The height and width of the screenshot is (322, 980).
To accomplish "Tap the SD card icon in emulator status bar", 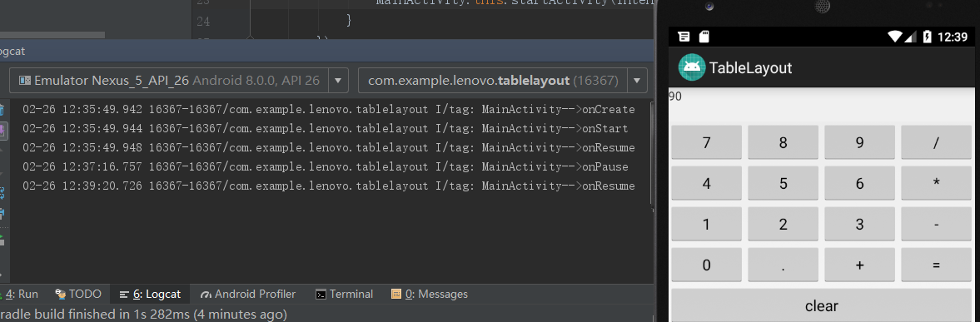I will (704, 37).
